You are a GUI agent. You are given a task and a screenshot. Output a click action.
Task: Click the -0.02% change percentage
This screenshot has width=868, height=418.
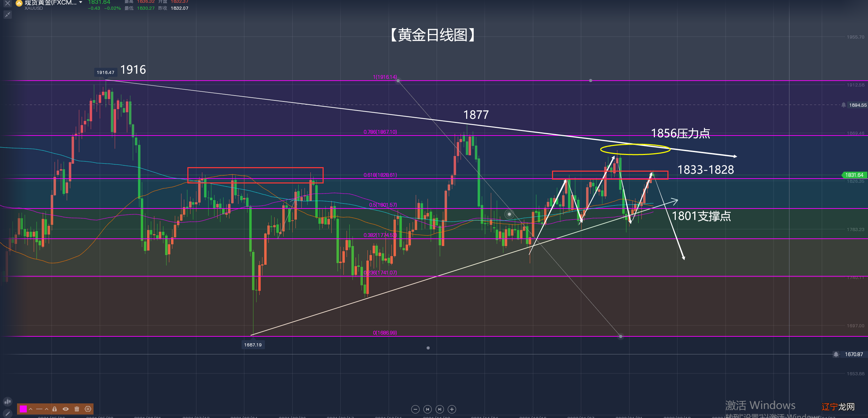[112, 8]
